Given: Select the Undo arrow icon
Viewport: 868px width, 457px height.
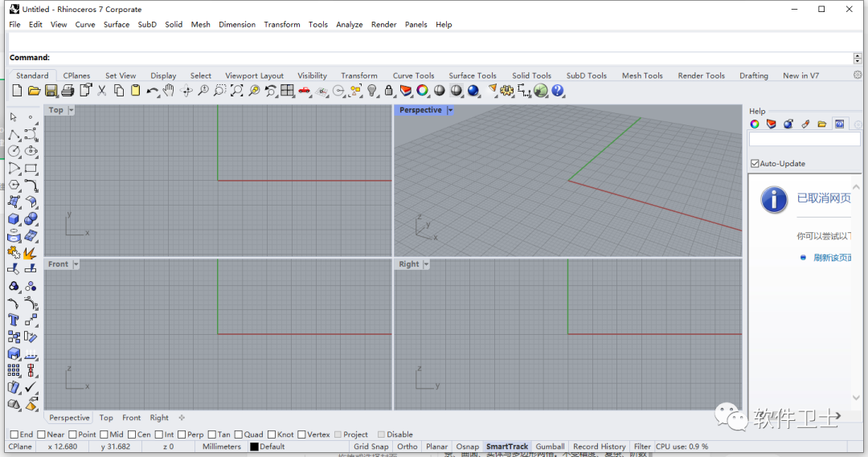Looking at the screenshot, I should coord(152,91).
